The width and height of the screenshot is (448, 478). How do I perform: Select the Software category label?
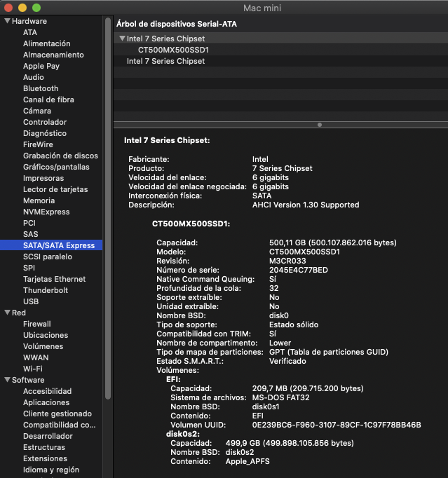[28, 380]
